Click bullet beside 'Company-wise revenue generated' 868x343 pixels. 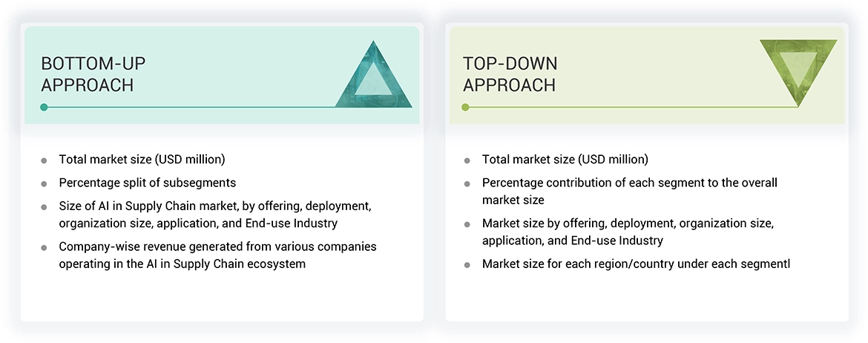coord(45,246)
